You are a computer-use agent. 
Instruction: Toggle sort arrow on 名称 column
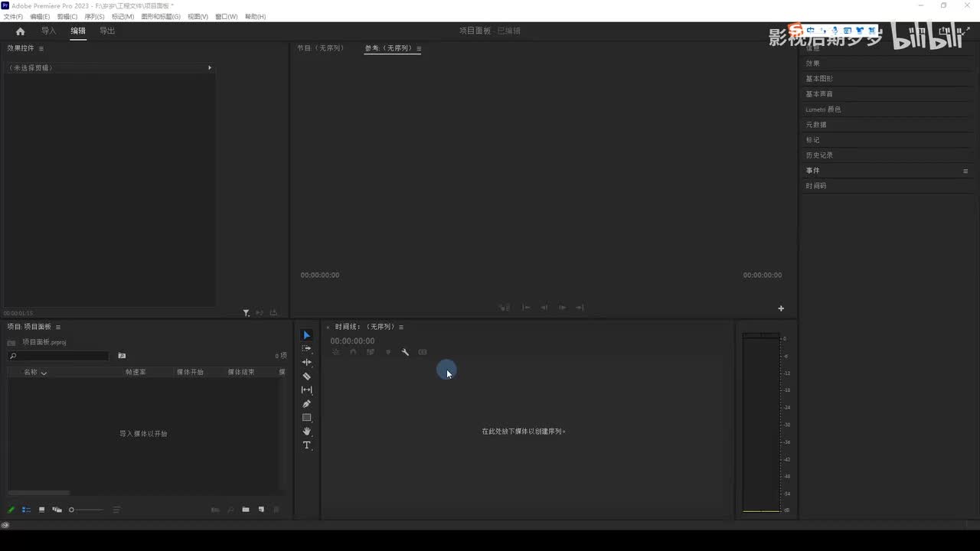point(44,373)
